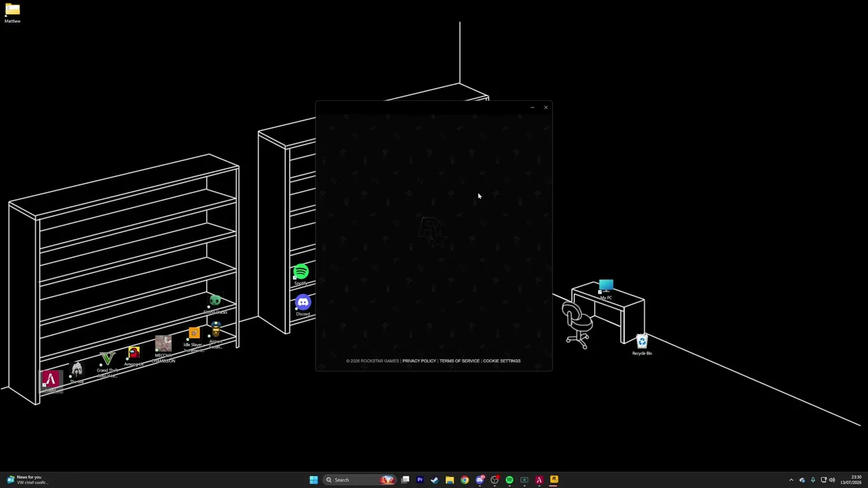Show hidden system tray icons
Image resolution: width=868 pixels, height=488 pixels.
coord(791,480)
